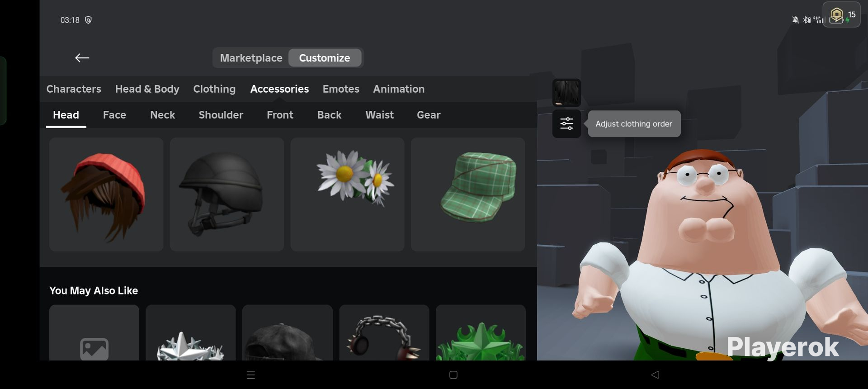868x389 pixels.
Task: Show Front accessories
Action: [280, 115]
